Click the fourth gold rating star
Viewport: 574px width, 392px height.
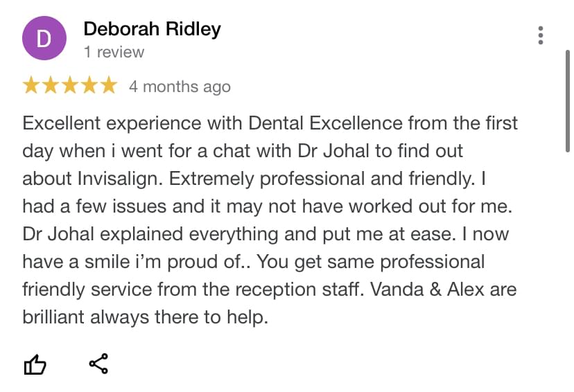(x=89, y=85)
